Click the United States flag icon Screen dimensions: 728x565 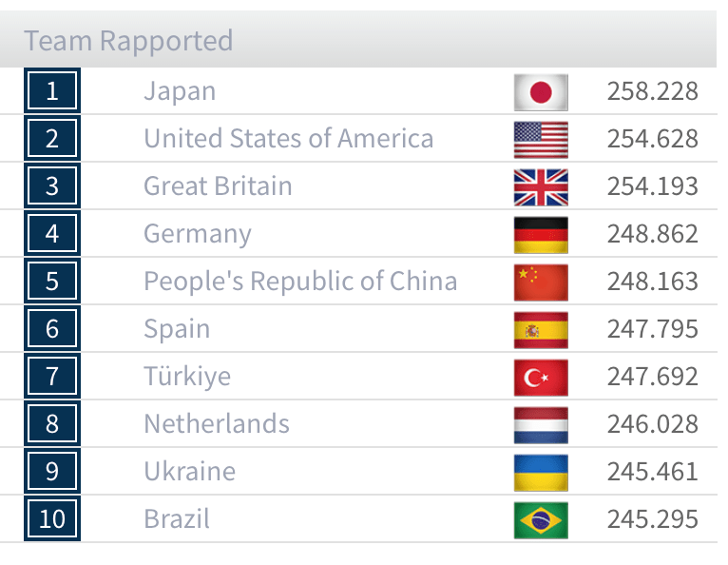click(541, 139)
